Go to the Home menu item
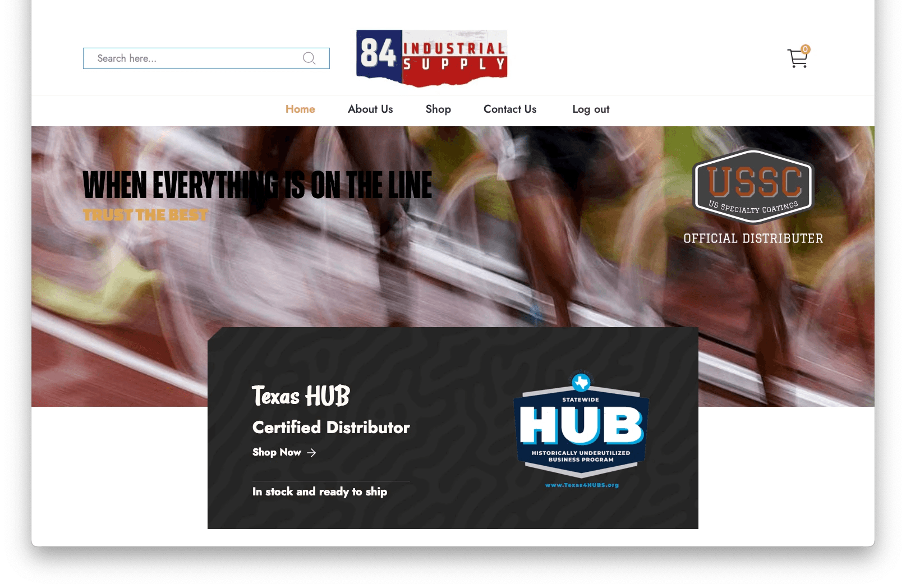Image resolution: width=906 pixels, height=588 pixels. click(x=300, y=109)
